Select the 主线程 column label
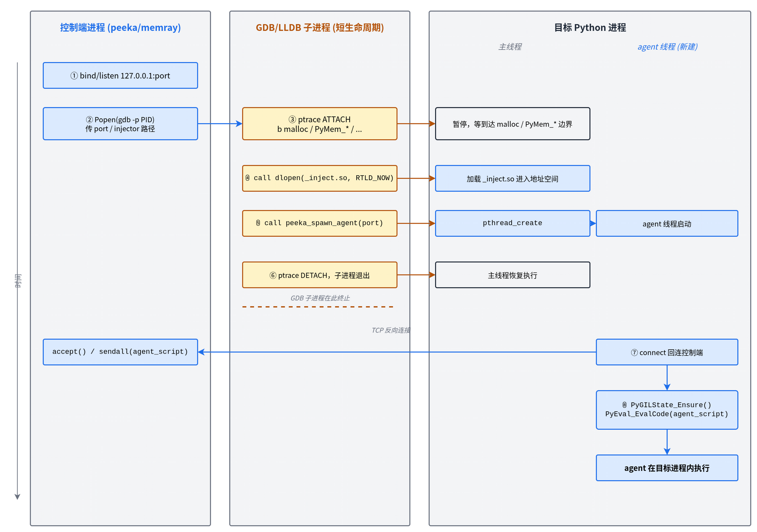The image size is (757, 532). (x=510, y=47)
